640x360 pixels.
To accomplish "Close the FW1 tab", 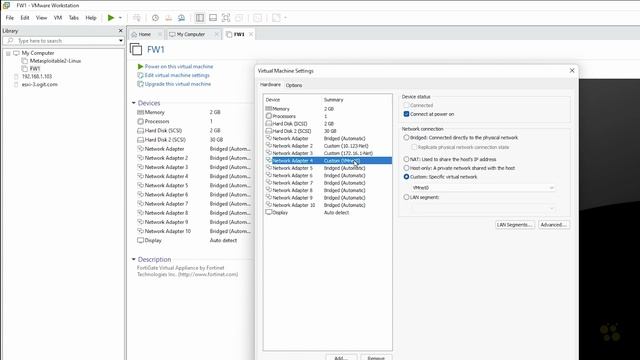I will coord(251,34).
